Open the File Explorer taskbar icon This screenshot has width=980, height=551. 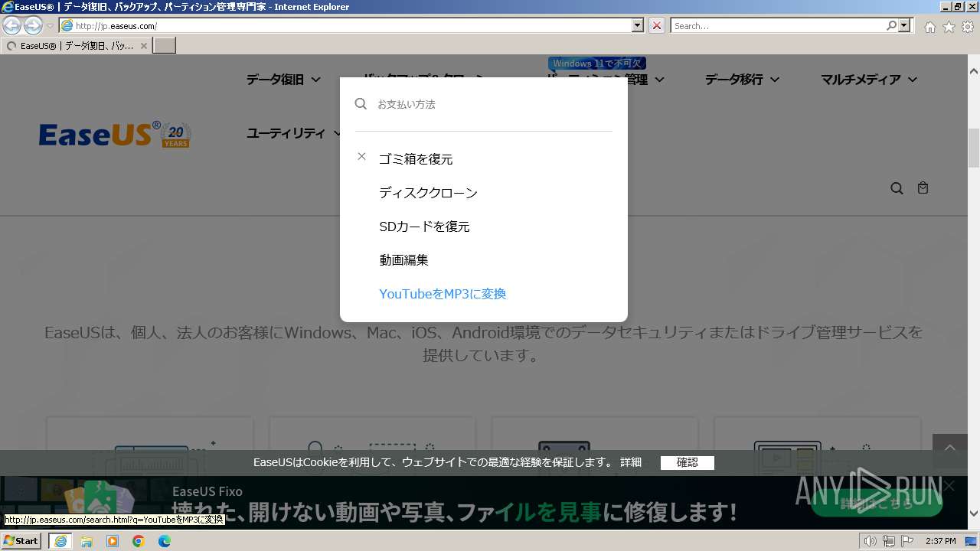tap(87, 541)
